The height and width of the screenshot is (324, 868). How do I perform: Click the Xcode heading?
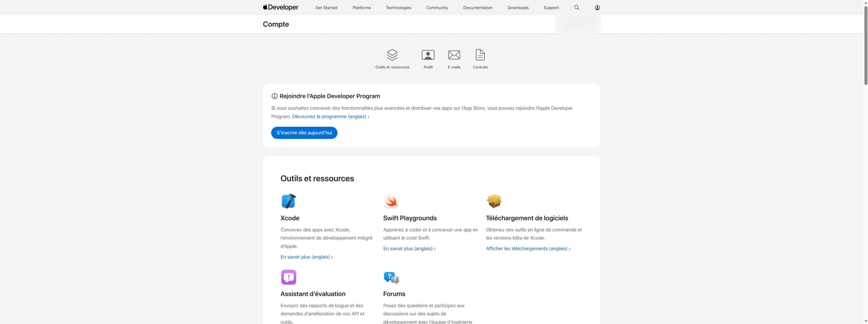pos(290,218)
